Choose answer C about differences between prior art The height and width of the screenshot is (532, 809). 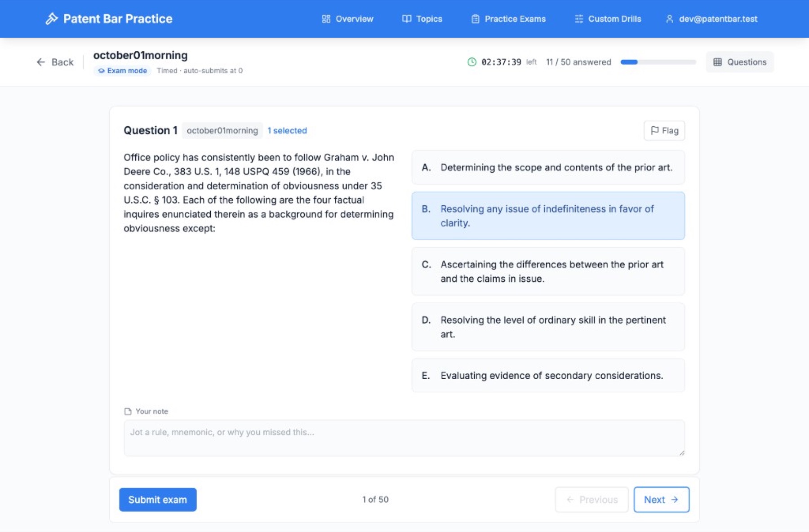[x=548, y=271]
